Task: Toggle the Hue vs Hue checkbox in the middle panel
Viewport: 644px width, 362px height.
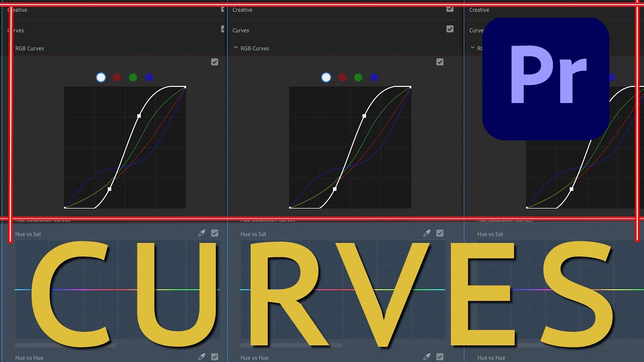Action: click(440, 357)
